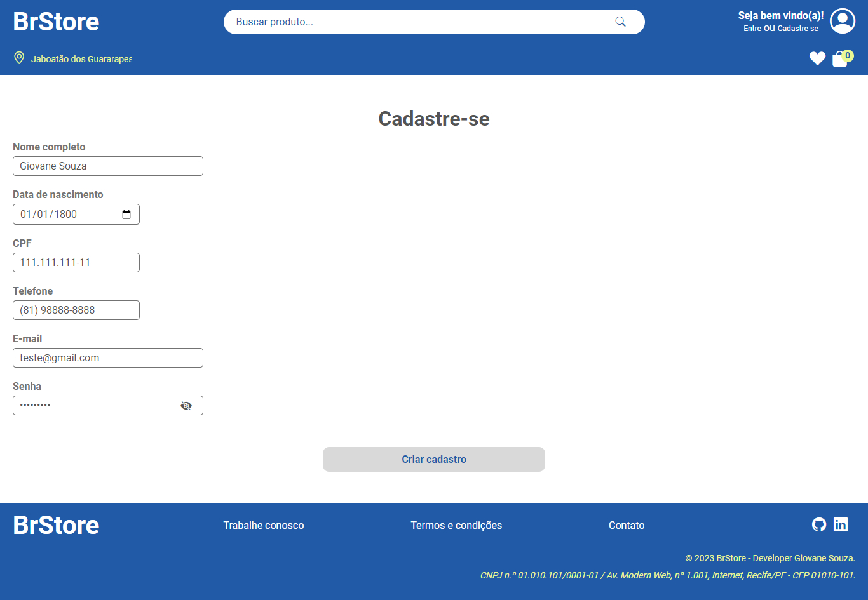Open the Trabalhe conosco footer link
Image resolution: width=868 pixels, height=600 pixels.
264,525
